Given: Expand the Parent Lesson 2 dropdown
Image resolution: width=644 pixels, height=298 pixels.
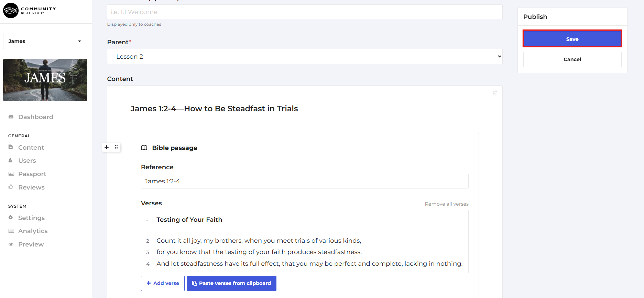Looking at the screenshot, I should coord(304,57).
